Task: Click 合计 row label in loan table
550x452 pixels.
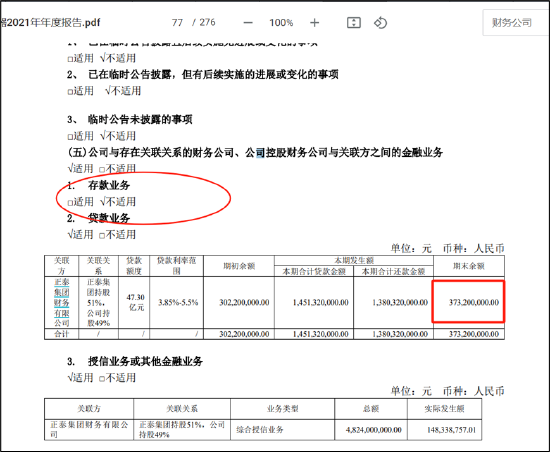Action: coord(61,334)
